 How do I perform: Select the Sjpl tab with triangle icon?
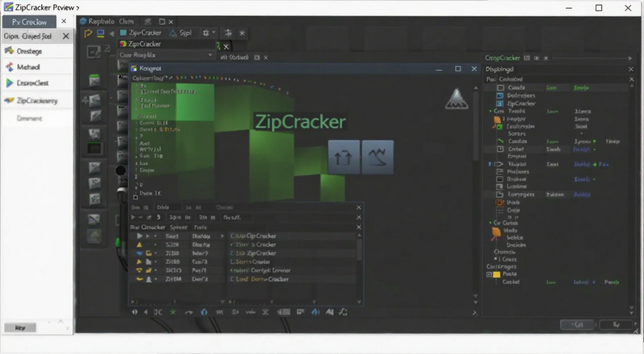click(x=180, y=33)
